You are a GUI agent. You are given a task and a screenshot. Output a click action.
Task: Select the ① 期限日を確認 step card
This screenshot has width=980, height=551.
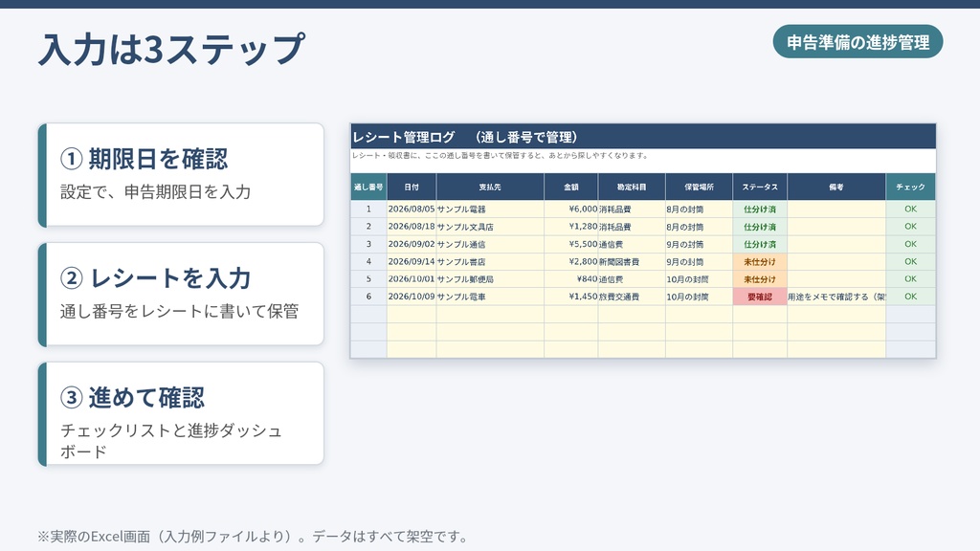(181, 175)
